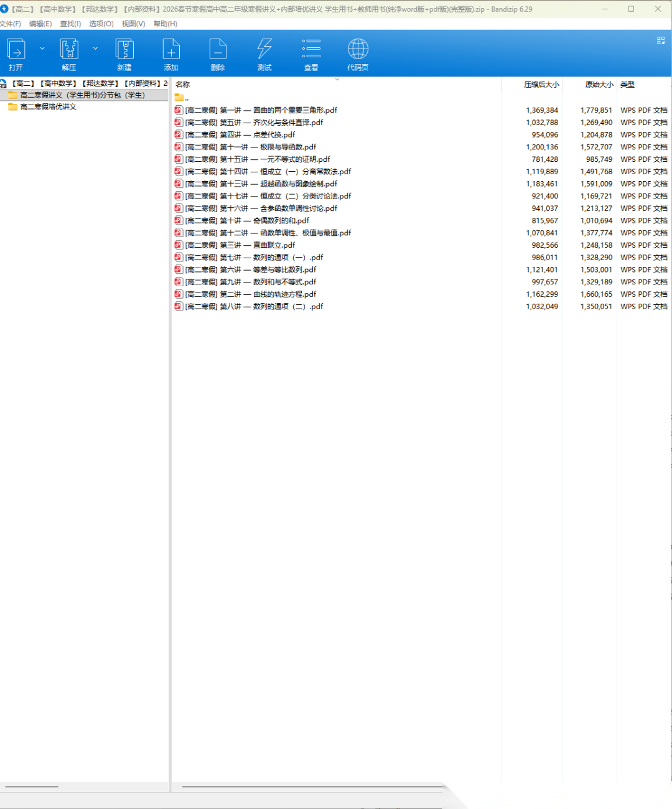Select the 高二寒假培优讲义 folder in tree

pyautogui.click(x=48, y=107)
